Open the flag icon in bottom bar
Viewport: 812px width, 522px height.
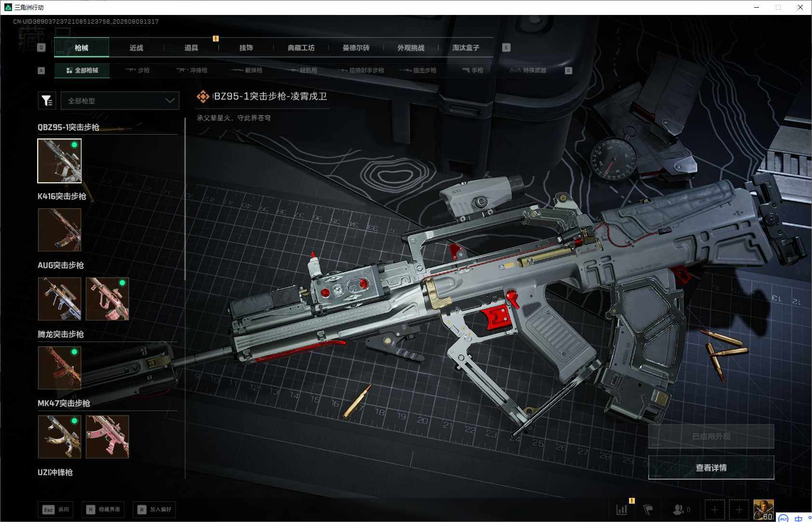point(648,509)
